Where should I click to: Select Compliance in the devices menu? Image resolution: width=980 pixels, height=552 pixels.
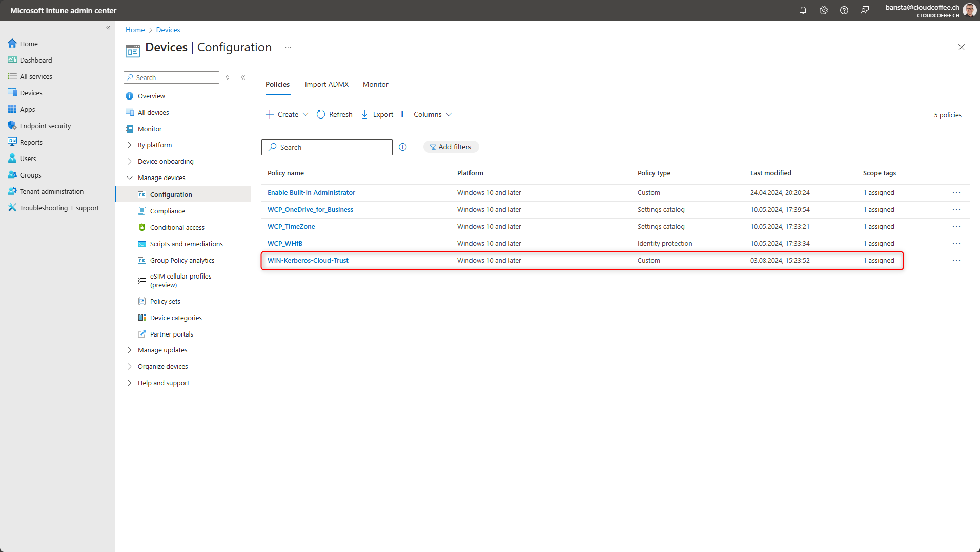(x=167, y=211)
